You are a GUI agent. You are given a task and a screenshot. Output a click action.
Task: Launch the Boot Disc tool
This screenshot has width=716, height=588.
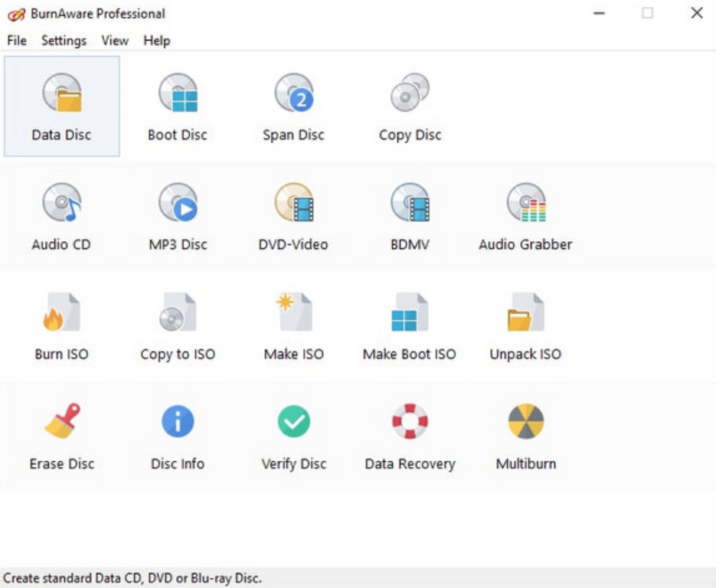(x=178, y=106)
